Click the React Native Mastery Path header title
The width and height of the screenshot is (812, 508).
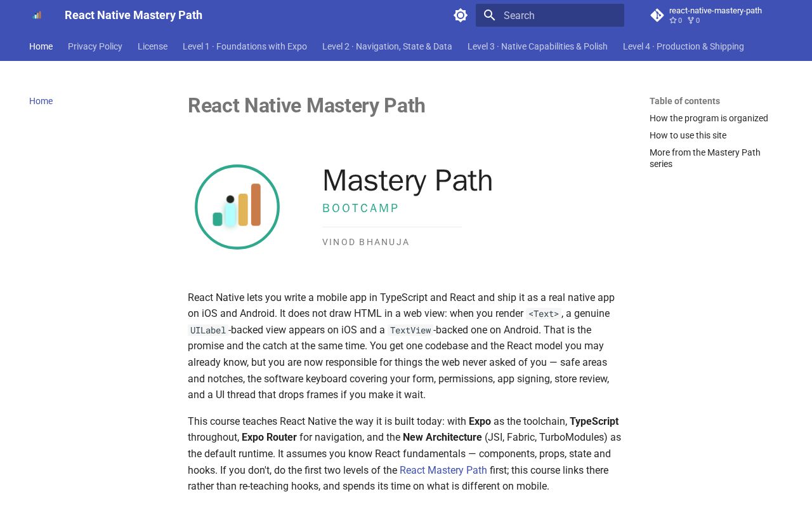133,15
